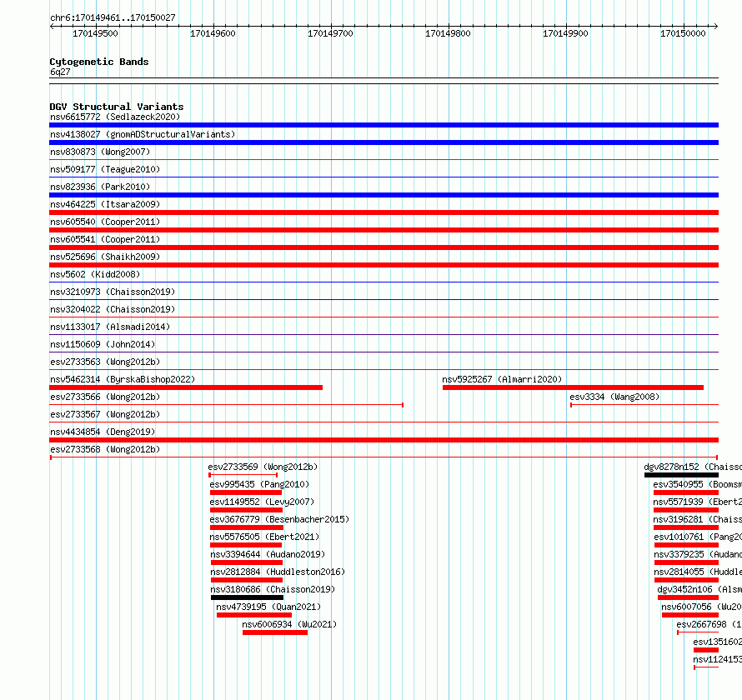The width and height of the screenshot is (742, 700).
Task: Open nsv3204022 (Chaisson2019) variant
Action: (x=113, y=309)
